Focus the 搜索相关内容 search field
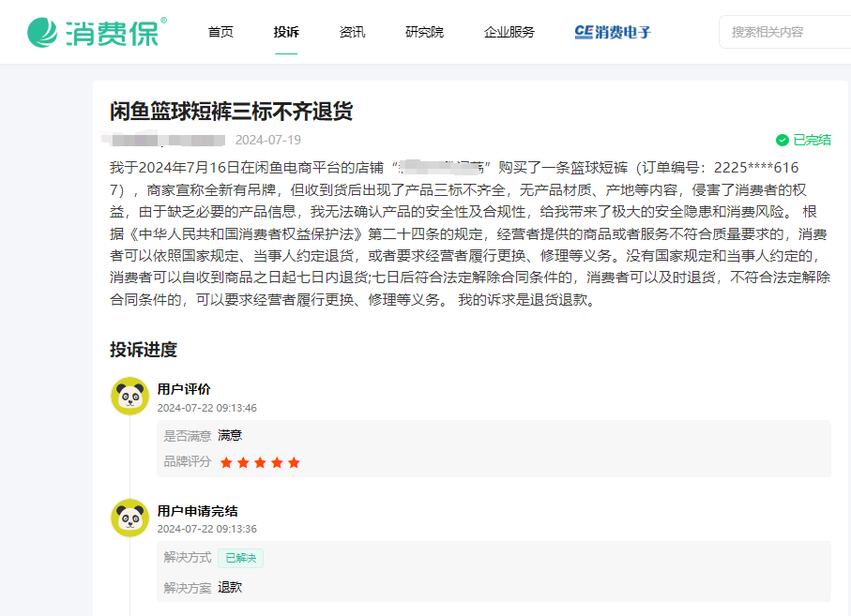851x616 pixels. [x=784, y=32]
